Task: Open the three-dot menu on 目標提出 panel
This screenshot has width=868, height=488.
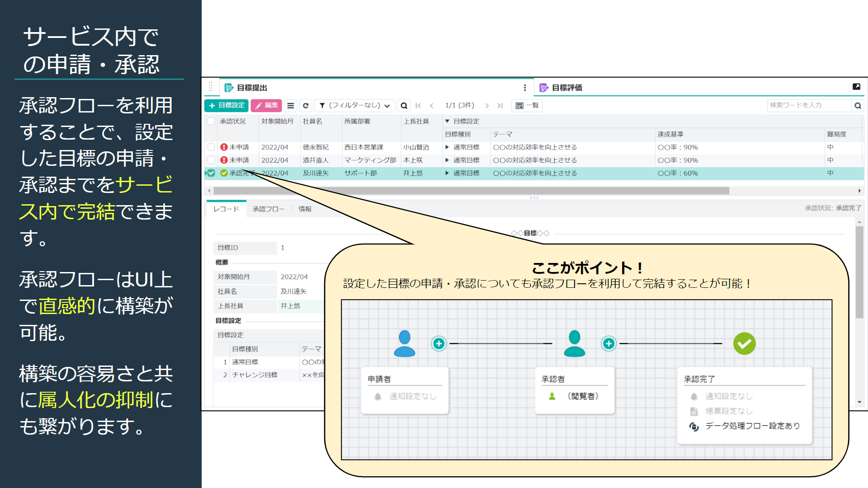Action: click(x=524, y=88)
